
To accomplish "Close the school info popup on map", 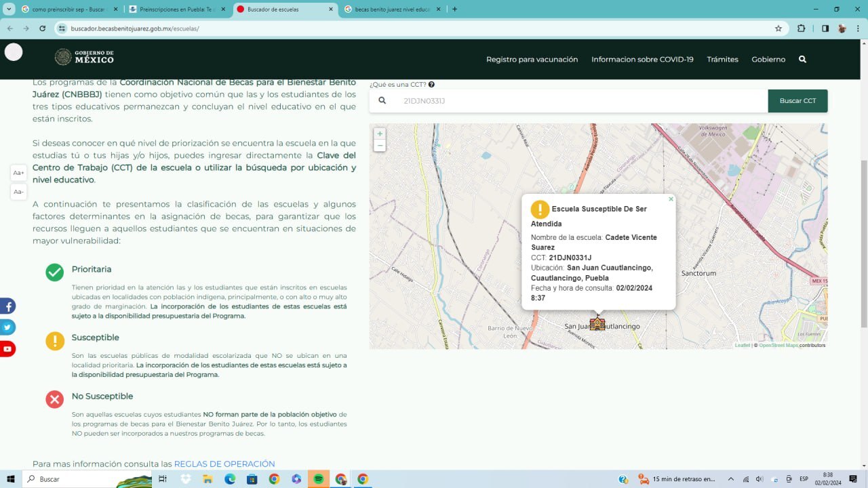I will pyautogui.click(x=671, y=199).
